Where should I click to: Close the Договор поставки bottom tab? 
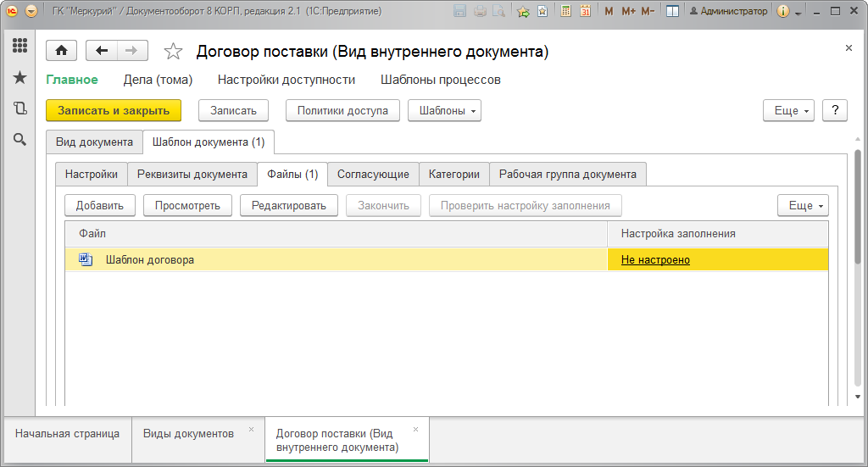(x=415, y=430)
